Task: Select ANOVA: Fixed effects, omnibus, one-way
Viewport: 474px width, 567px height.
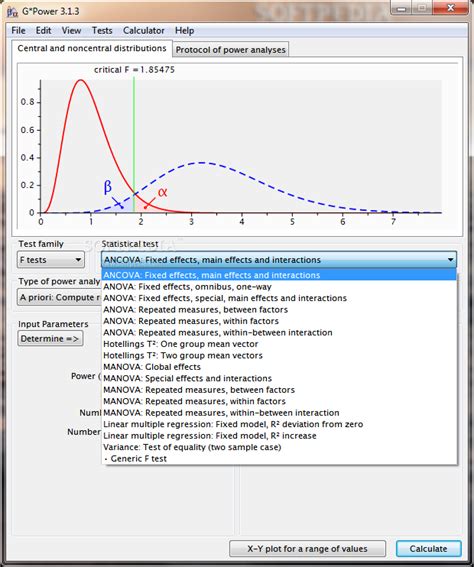Action: click(x=279, y=287)
